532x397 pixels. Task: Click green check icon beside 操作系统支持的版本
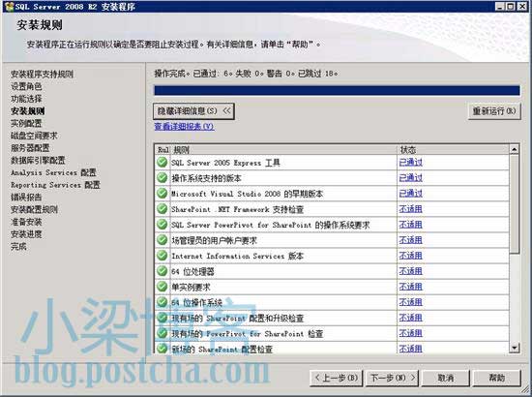pyautogui.click(x=163, y=177)
